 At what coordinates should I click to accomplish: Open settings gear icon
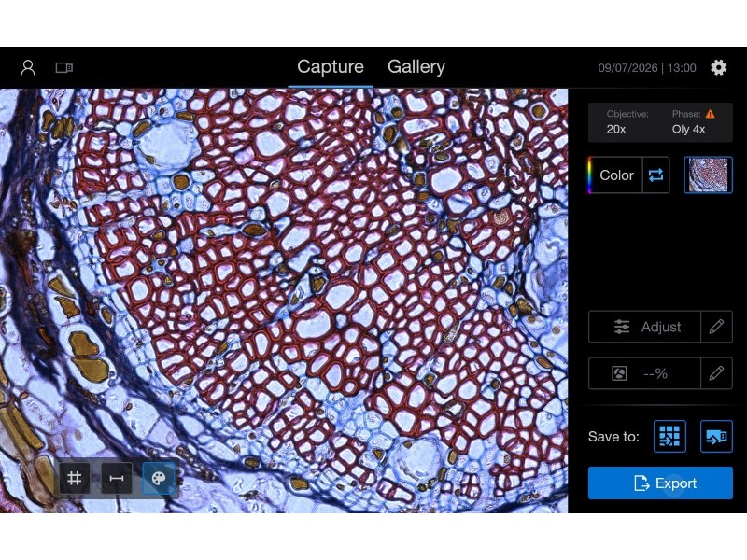click(718, 67)
